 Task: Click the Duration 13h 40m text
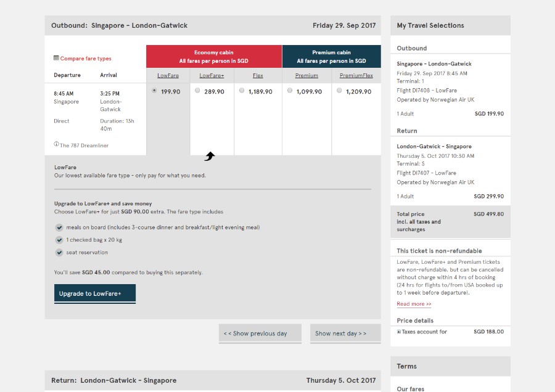click(x=117, y=125)
